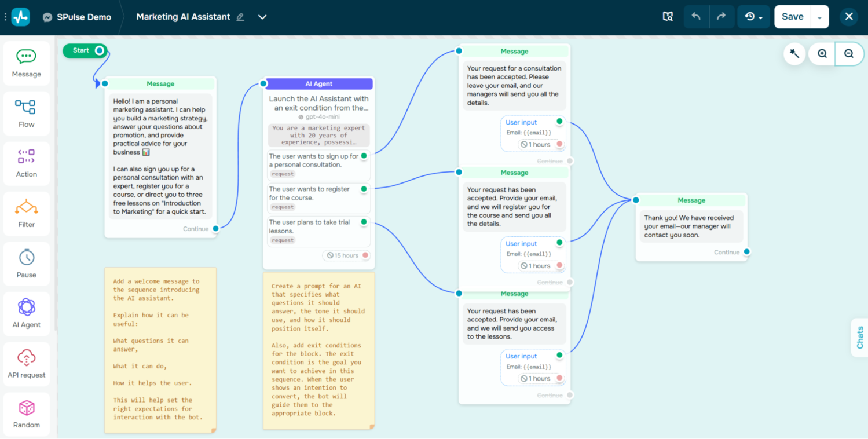Open the Marketing AI Assistant title chevron
Viewport: 868px width, 439px height.
(262, 17)
